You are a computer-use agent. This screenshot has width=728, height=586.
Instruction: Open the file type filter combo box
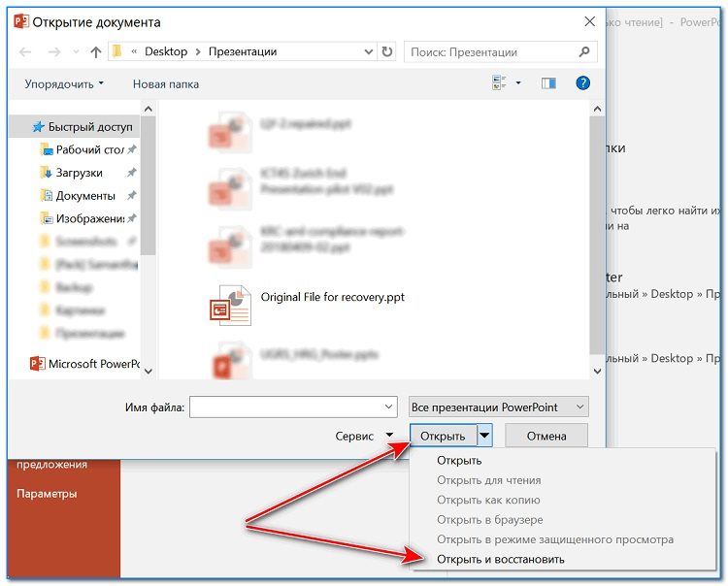[x=499, y=407]
